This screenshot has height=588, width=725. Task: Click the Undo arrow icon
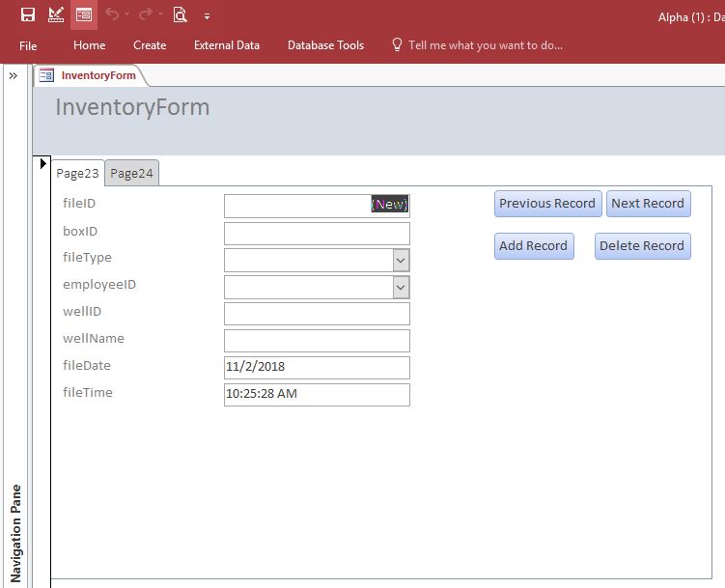tap(112, 14)
